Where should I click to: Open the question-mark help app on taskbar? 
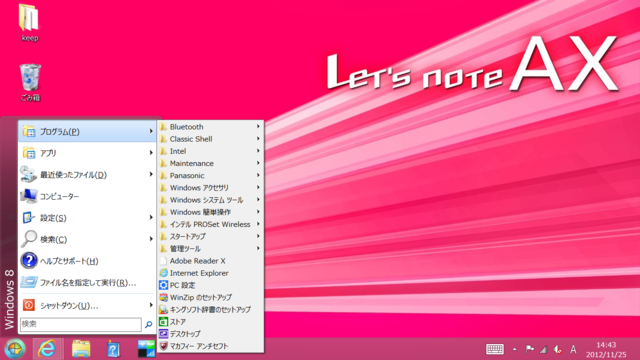(x=113, y=349)
